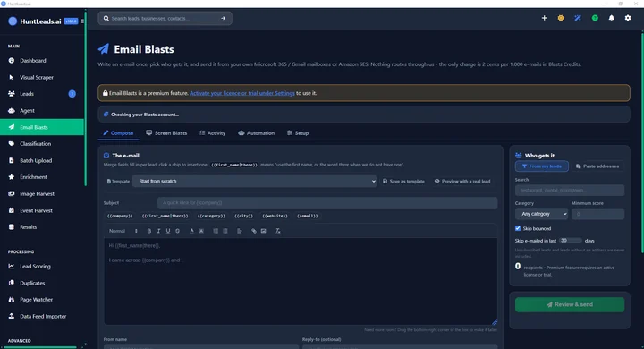Open text color picker in editor
The height and width of the screenshot is (349, 644).
pyautogui.click(x=191, y=231)
